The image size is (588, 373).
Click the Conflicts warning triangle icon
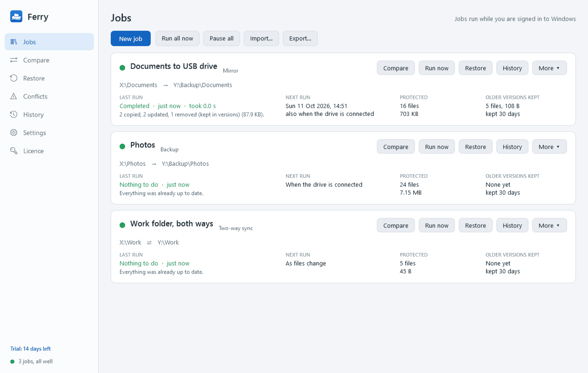14,96
